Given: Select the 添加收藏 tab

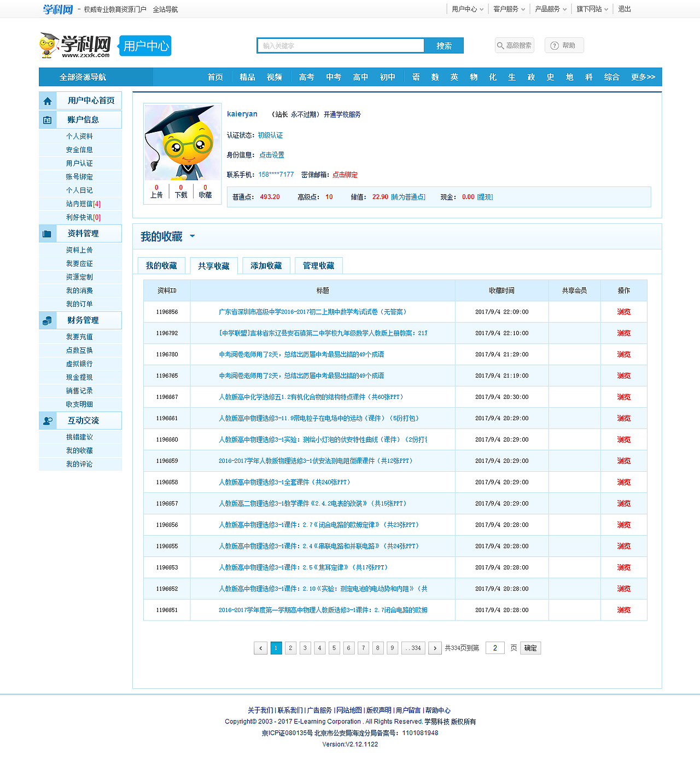Looking at the screenshot, I should tap(266, 265).
